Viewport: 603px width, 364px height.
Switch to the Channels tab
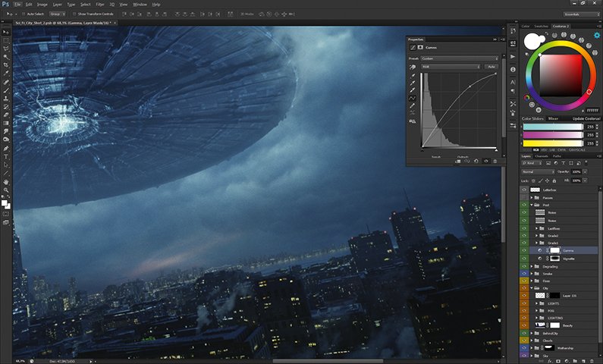(542, 156)
